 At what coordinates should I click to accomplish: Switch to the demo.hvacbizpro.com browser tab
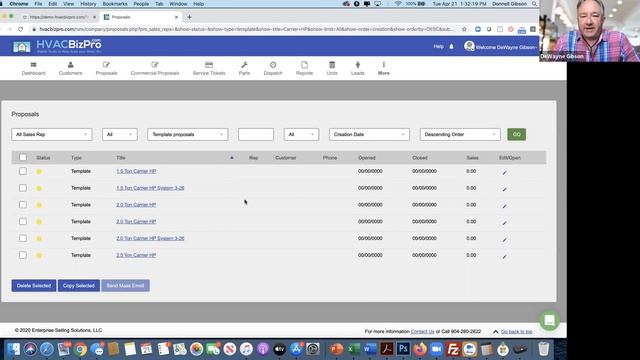tap(58, 17)
